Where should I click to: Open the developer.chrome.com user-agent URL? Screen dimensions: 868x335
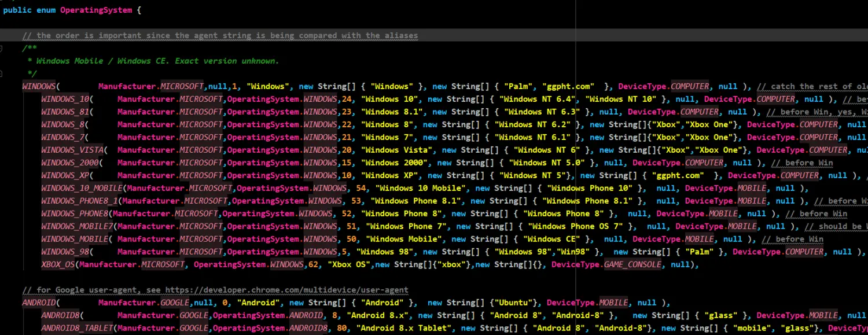coord(286,290)
